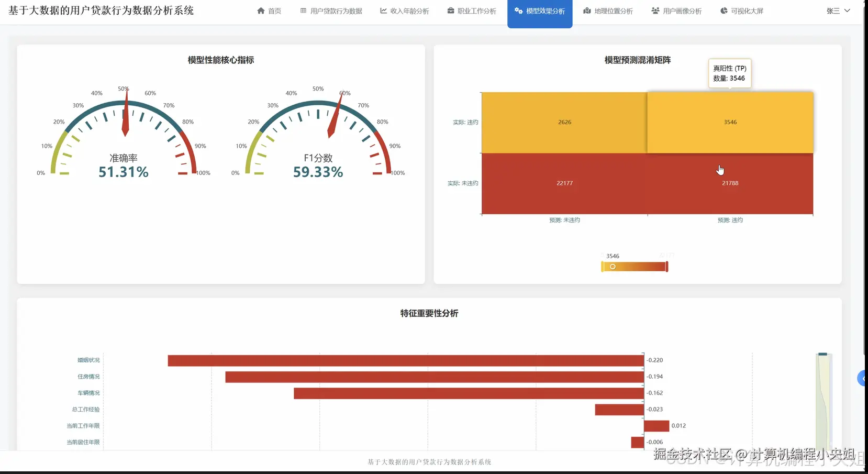Select the confusion matrix cell showing 22177
Screen dimensions: 868x474
(564, 183)
